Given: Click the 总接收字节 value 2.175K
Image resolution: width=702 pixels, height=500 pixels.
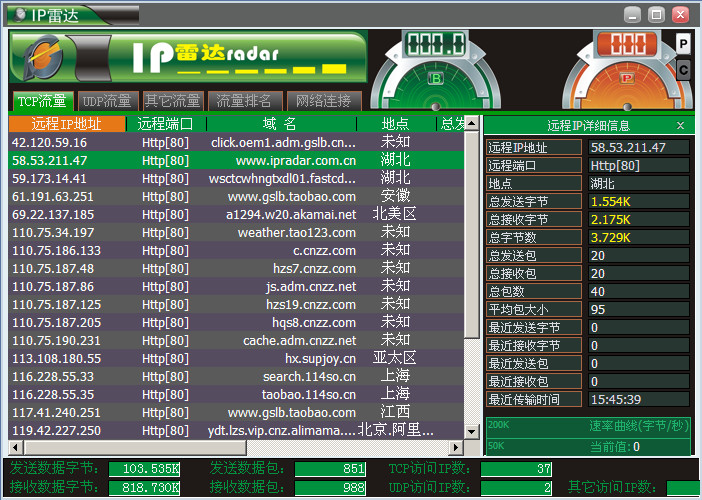Looking at the screenshot, I should click(x=639, y=220).
